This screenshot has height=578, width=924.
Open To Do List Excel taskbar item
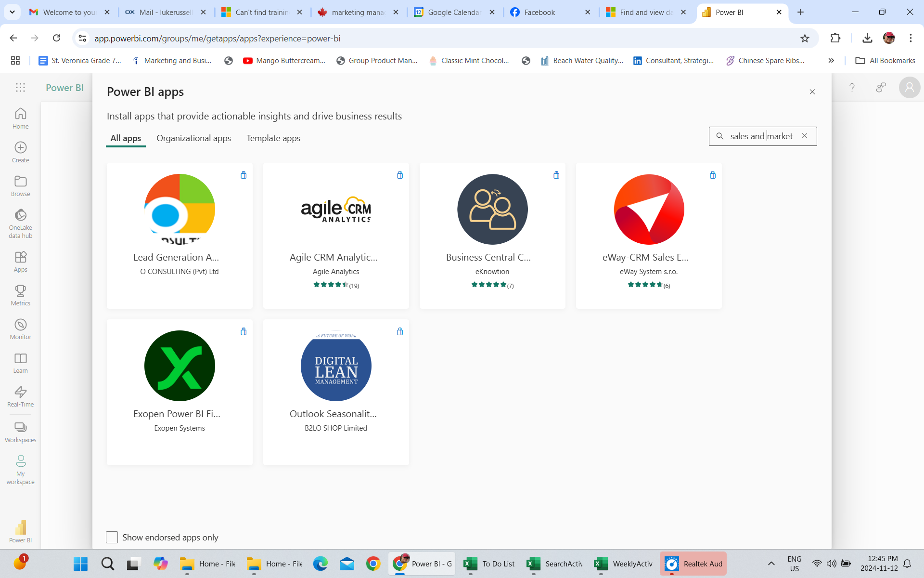pyautogui.click(x=489, y=564)
